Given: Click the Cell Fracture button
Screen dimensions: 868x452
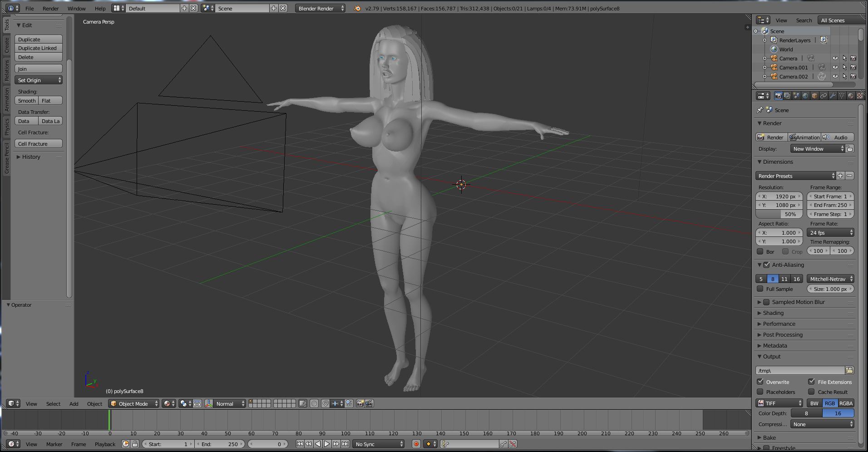Looking at the screenshot, I should (x=39, y=143).
